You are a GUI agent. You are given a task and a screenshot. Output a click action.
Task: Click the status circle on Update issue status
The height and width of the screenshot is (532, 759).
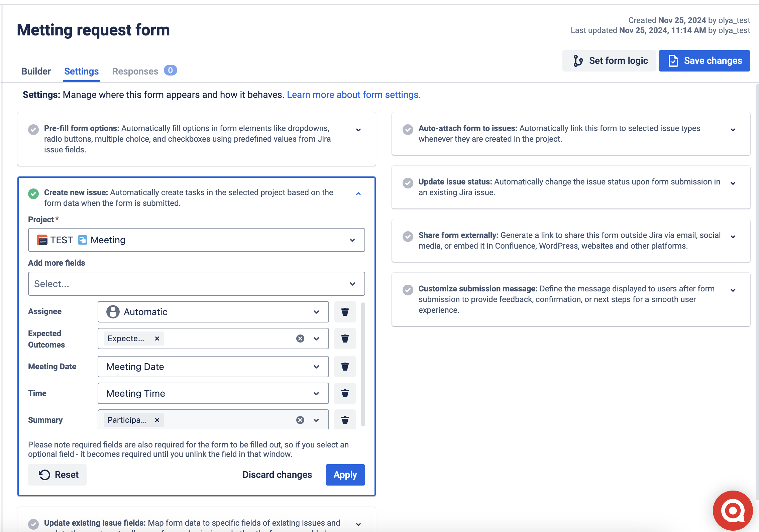[408, 183]
